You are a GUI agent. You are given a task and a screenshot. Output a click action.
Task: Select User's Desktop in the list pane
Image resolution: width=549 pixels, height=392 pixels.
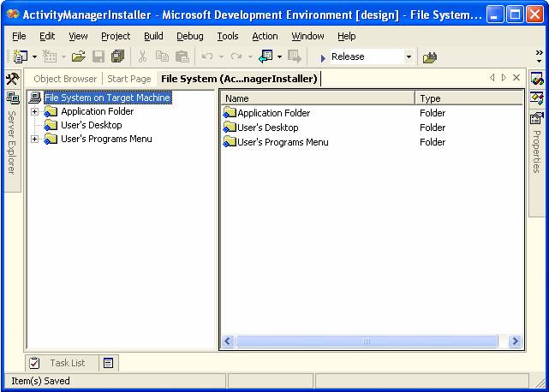tap(268, 128)
